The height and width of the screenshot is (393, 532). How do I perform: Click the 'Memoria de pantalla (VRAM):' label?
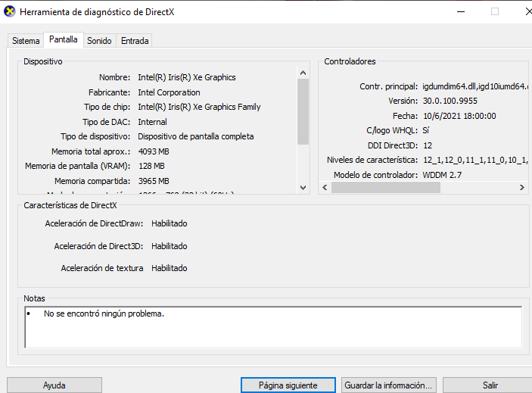tap(77, 166)
